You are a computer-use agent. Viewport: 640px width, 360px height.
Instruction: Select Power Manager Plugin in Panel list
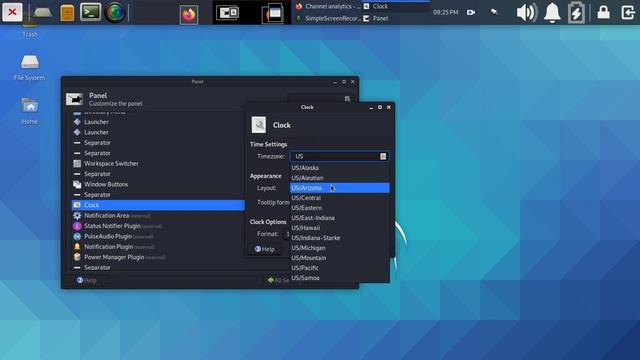(158, 257)
